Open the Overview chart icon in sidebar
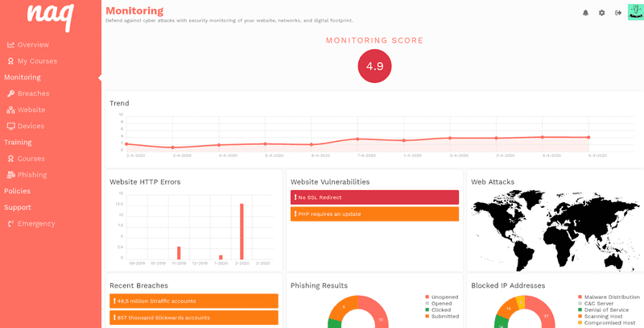Screen dimensions: 644x328 click(x=10, y=44)
